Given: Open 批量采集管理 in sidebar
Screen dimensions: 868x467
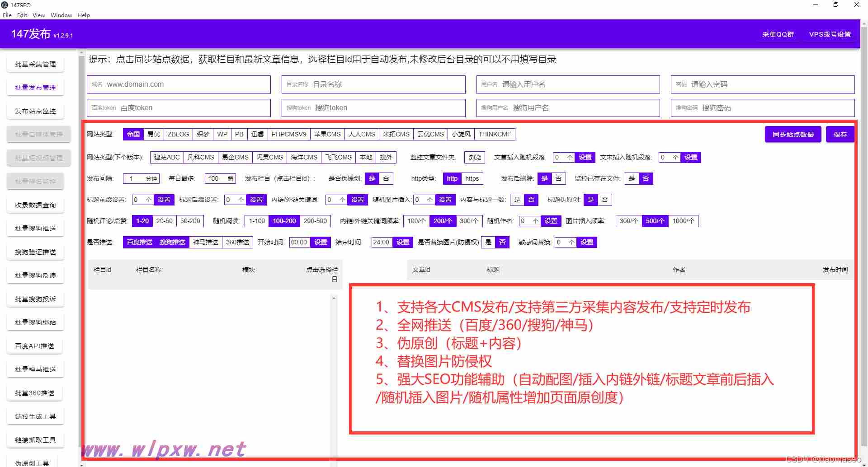Looking at the screenshot, I should click(x=35, y=64).
